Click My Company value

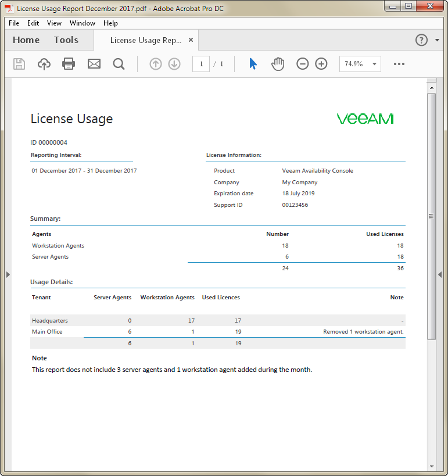click(x=300, y=182)
